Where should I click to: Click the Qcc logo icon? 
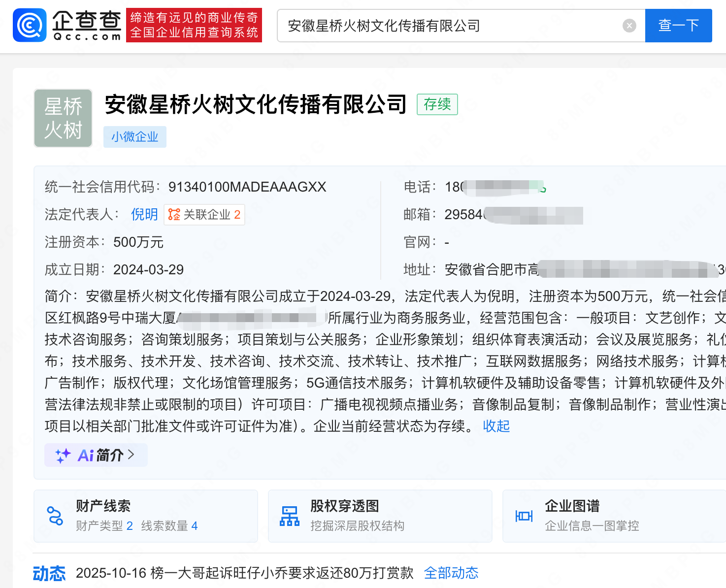coord(30,25)
